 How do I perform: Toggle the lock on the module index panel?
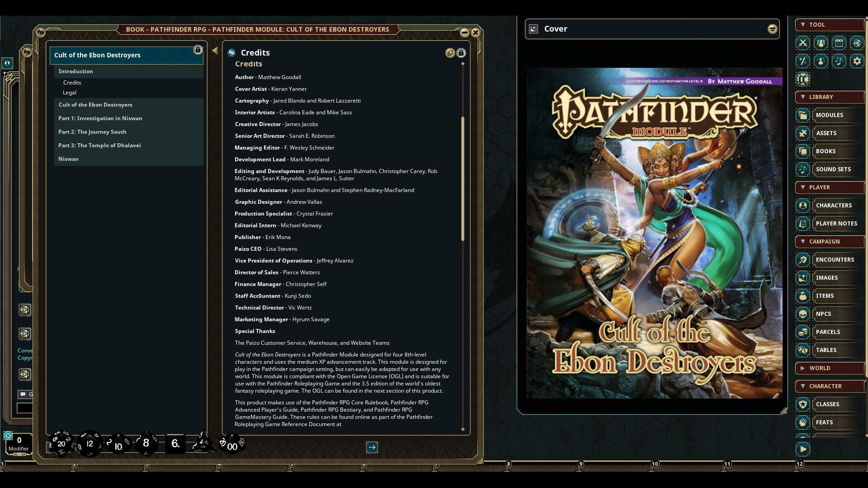pyautogui.click(x=198, y=50)
